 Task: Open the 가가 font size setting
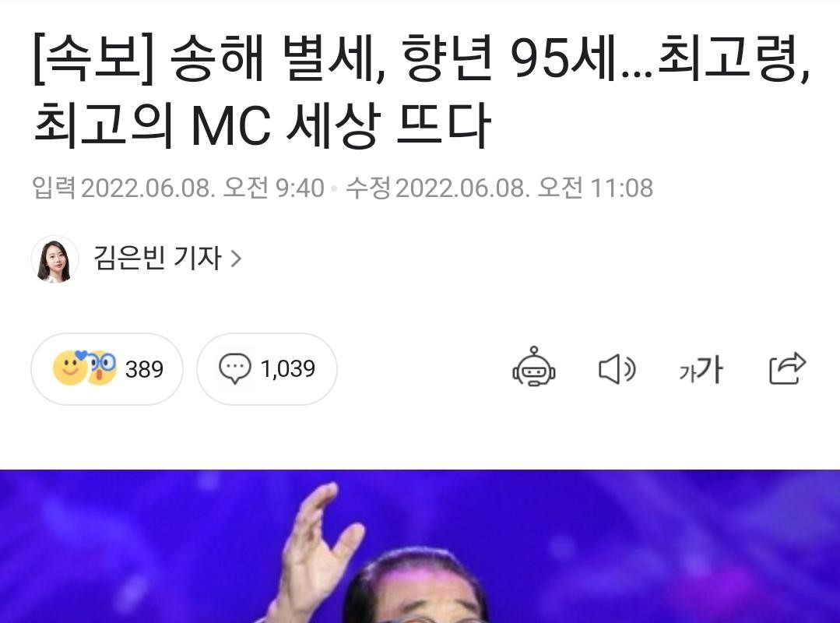click(x=701, y=369)
